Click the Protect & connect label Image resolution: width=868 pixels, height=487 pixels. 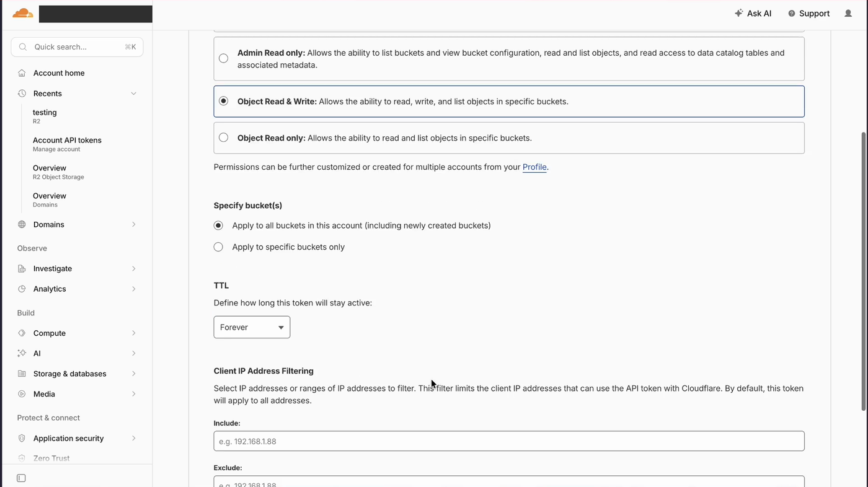point(48,418)
